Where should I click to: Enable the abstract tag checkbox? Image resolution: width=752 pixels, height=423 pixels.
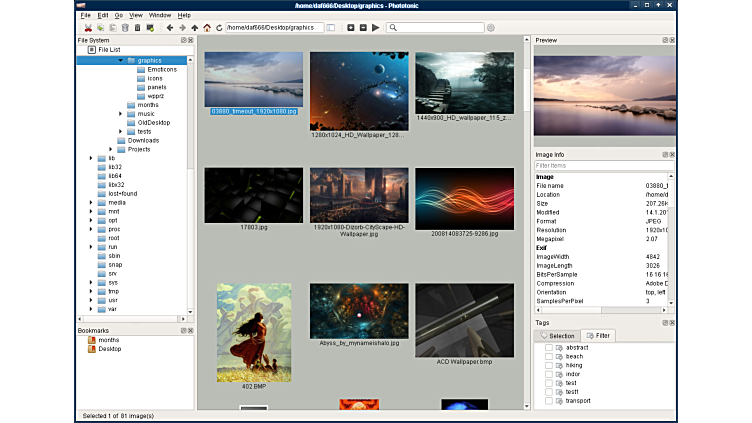pyautogui.click(x=548, y=347)
